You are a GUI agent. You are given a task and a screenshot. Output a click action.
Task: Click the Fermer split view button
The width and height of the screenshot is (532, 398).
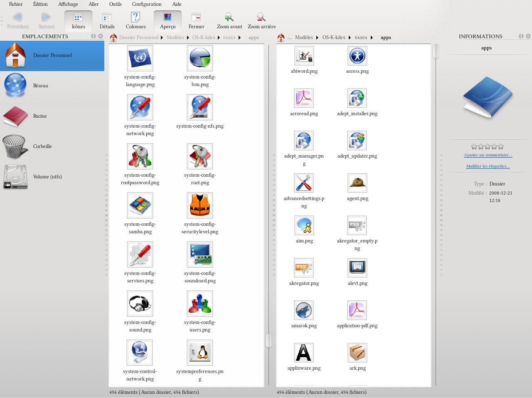pyautogui.click(x=196, y=21)
